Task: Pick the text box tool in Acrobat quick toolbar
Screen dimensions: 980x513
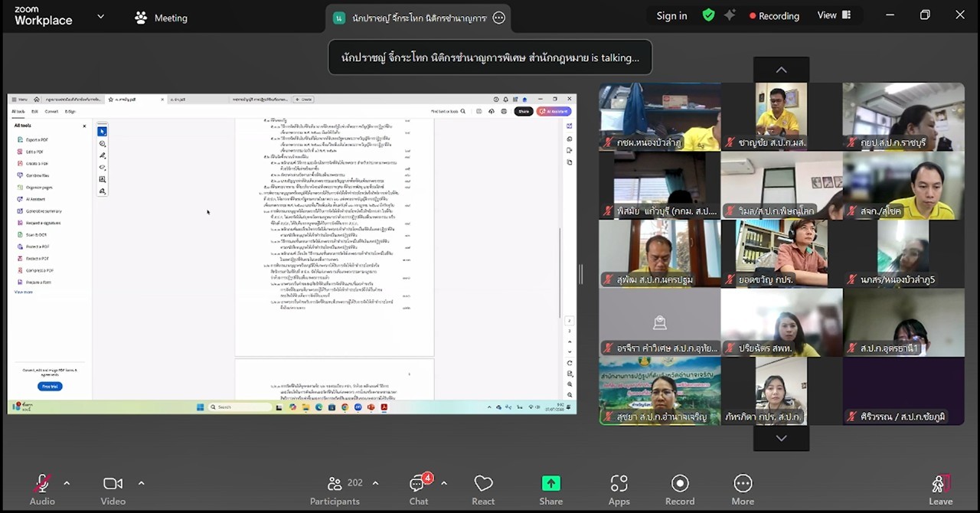Action: 102,180
